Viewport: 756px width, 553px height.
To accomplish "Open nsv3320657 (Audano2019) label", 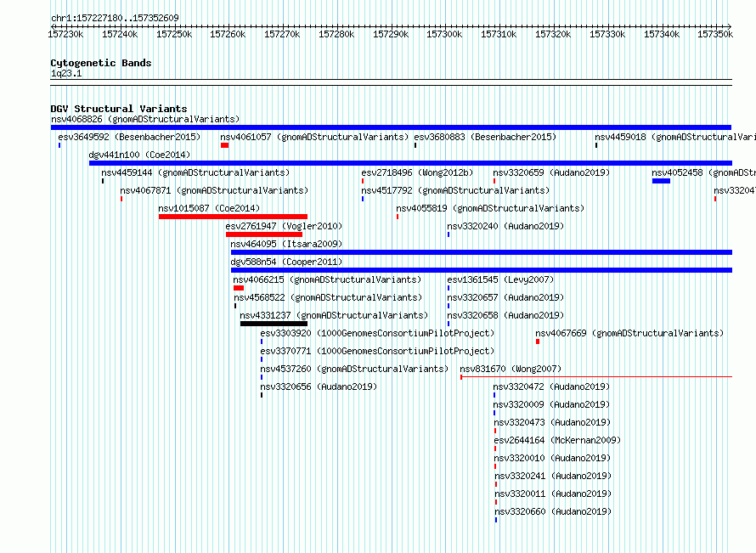I will click(x=505, y=297).
